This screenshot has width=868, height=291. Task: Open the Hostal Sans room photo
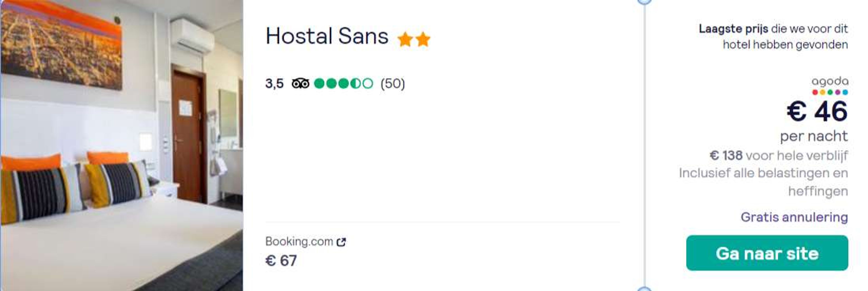(122, 145)
